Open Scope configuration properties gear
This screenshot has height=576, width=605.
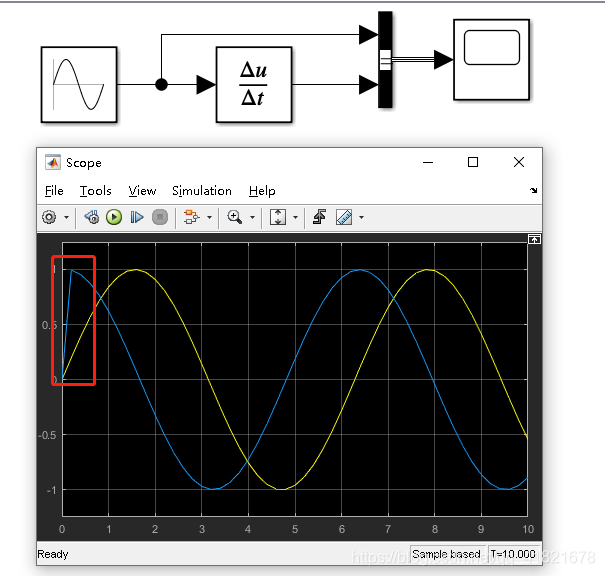pyautogui.click(x=49, y=218)
